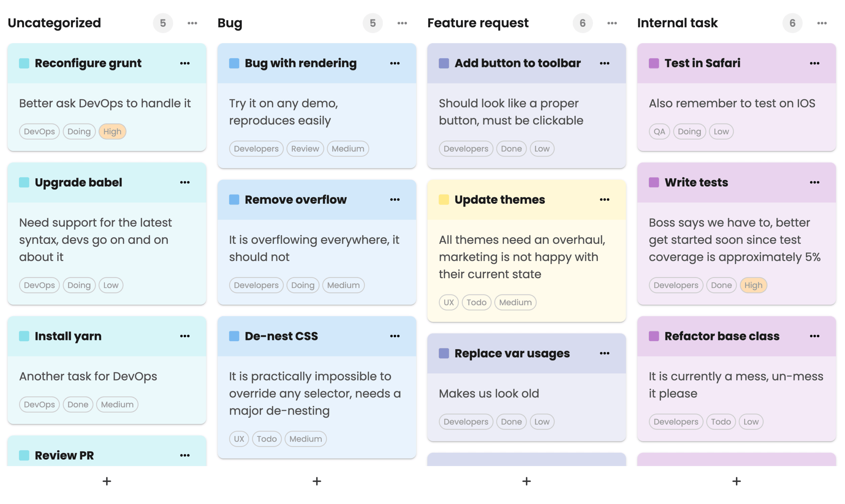Screen dimensions: 845x504
Task: Add a new card to Bug column
Action: point(317,481)
